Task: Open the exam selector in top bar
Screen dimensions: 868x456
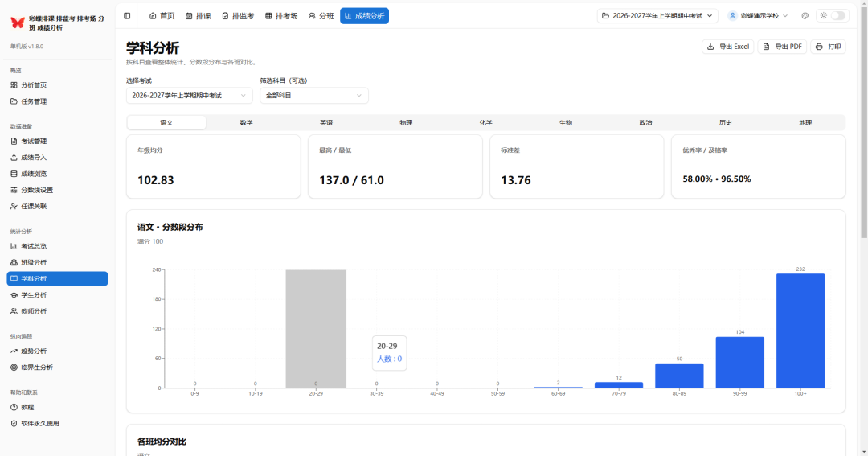Action: pos(656,16)
